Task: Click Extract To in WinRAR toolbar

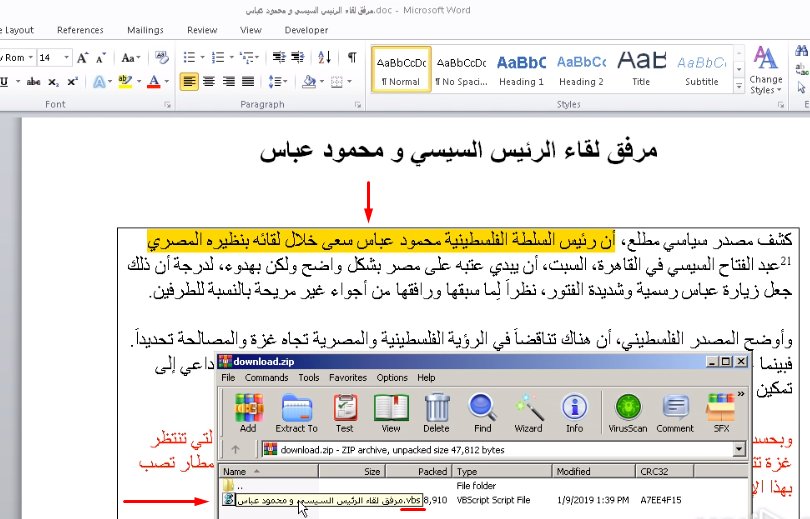Action: tap(297, 413)
